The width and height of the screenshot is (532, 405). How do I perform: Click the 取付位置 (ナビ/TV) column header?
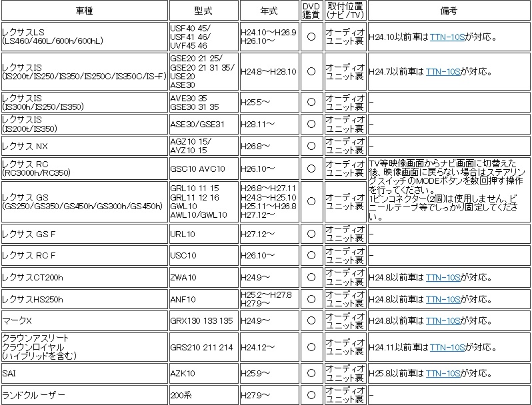(x=345, y=11)
